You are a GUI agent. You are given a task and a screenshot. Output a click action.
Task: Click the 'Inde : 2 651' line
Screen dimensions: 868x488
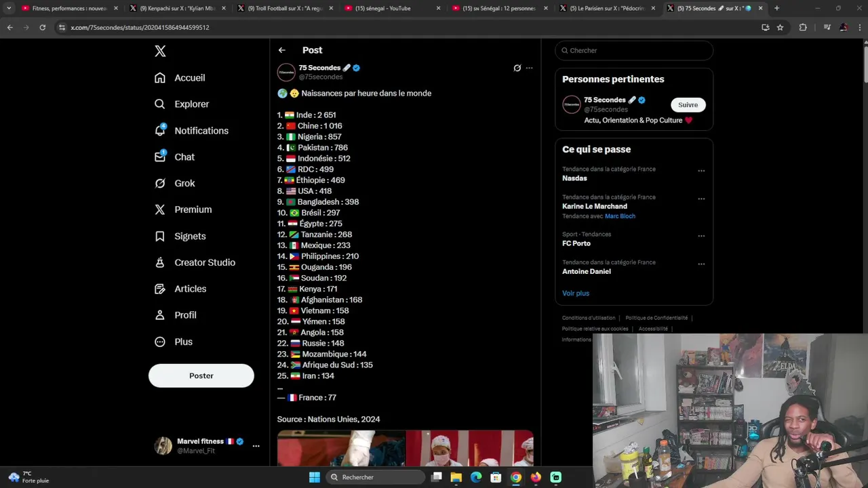[x=307, y=115]
